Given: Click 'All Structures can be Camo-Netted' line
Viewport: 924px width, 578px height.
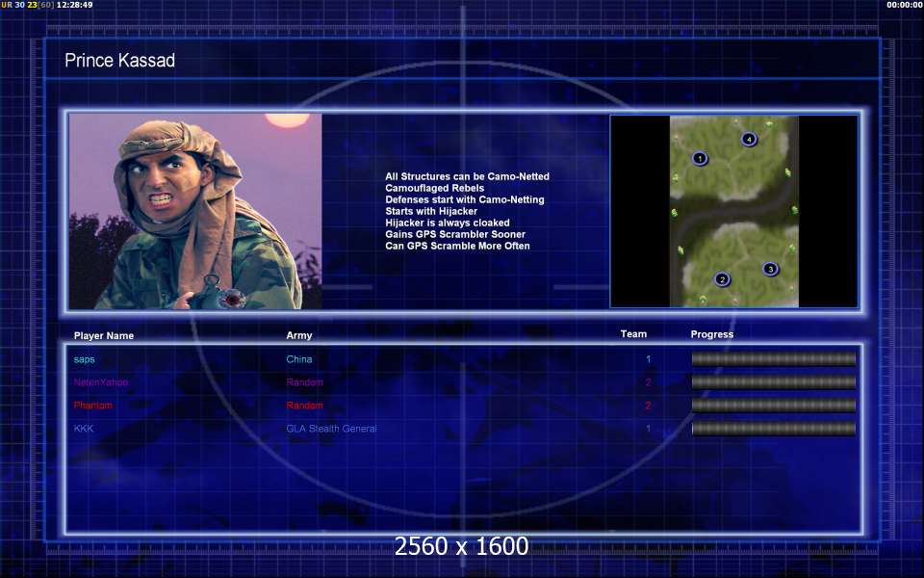Looking at the screenshot, I should [x=468, y=176].
